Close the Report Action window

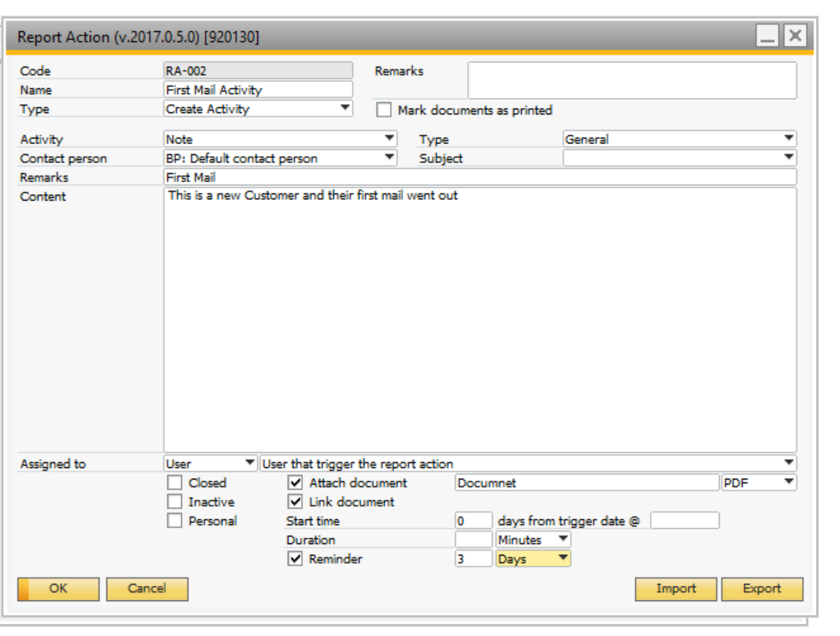coord(796,36)
